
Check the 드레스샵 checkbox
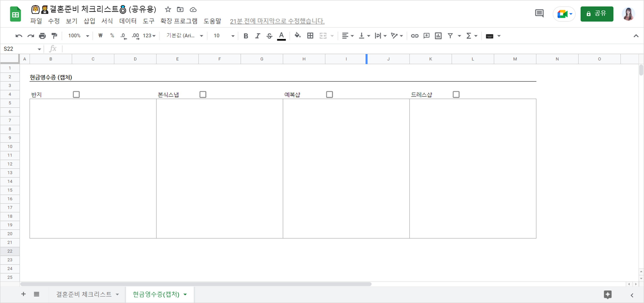[456, 95]
